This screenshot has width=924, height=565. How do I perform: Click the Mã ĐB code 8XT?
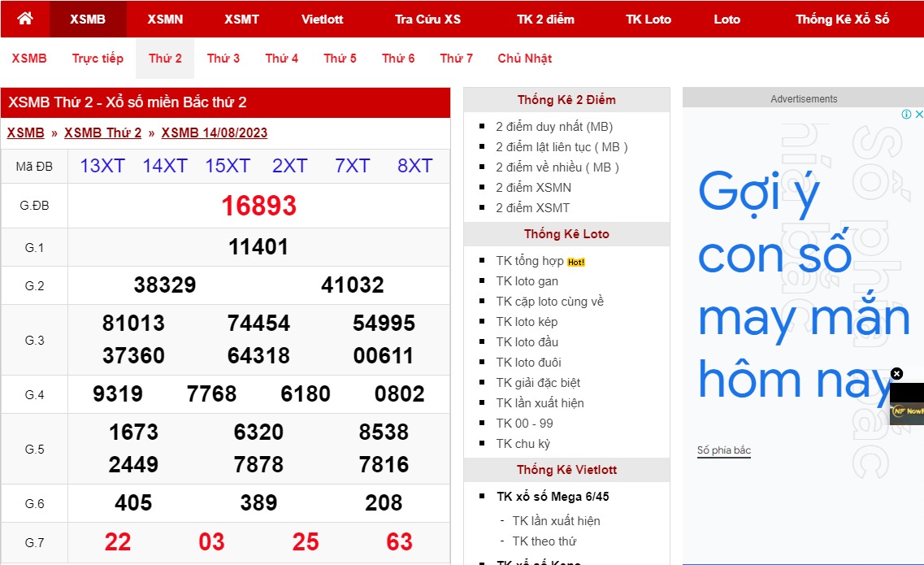[x=414, y=166]
